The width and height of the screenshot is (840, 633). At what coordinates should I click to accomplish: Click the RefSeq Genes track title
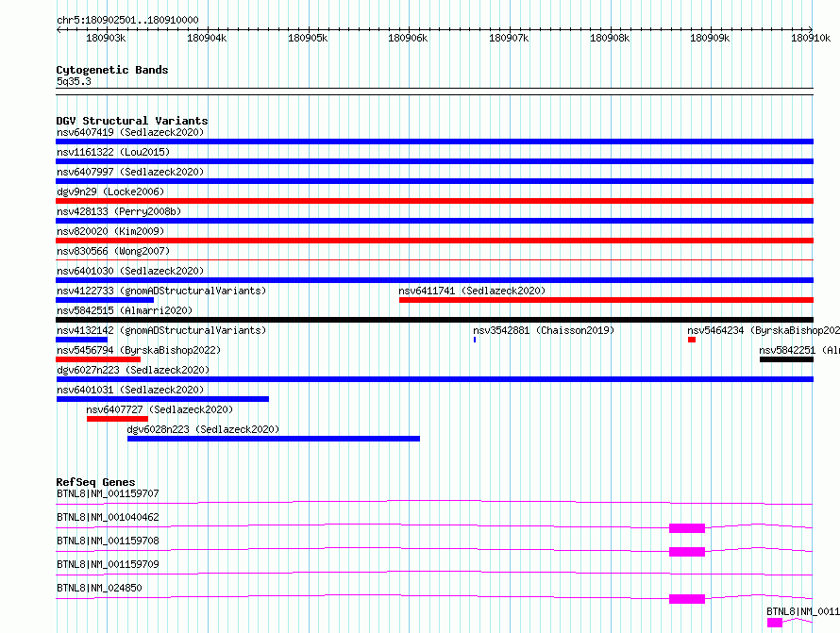[x=95, y=482]
